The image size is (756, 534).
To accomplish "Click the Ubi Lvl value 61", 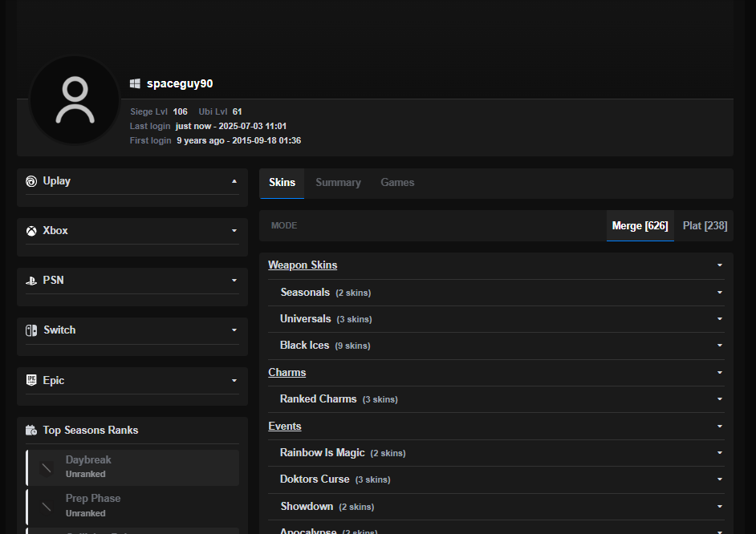I will click(238, 111).
